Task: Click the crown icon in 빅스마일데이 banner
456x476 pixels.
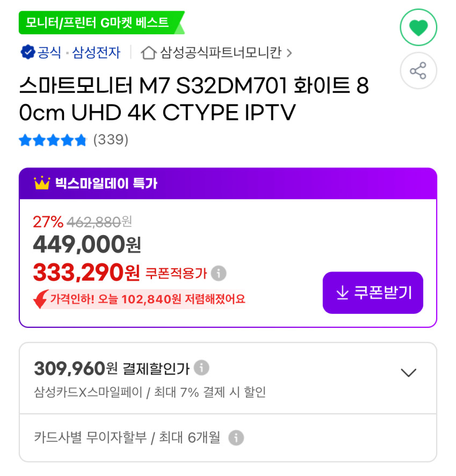Action: (x=42, y=183)
